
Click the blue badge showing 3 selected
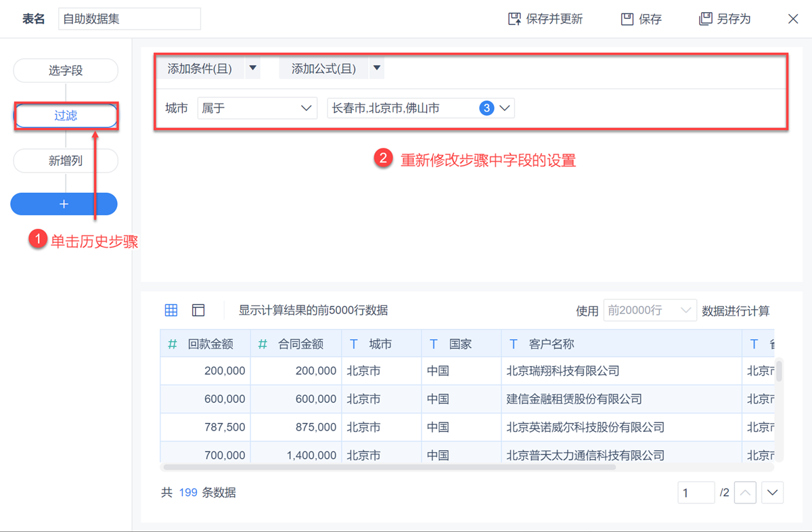(x=487, y=108)
